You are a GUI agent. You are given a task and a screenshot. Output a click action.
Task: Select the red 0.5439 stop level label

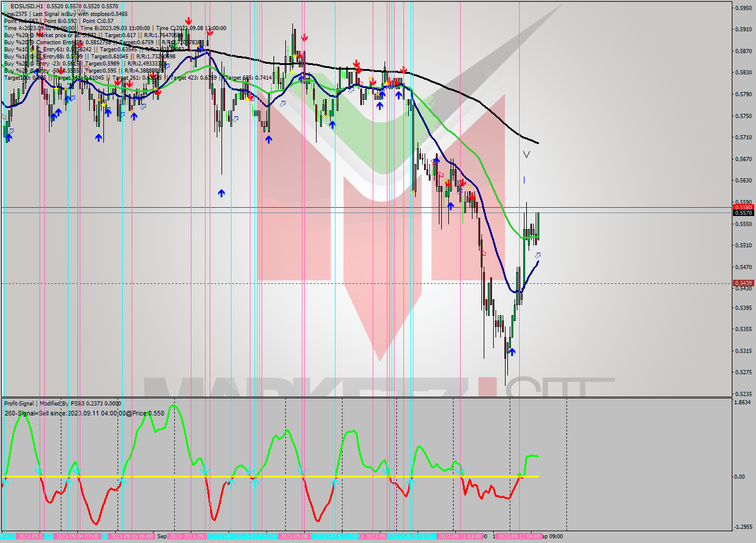point(743,283)
